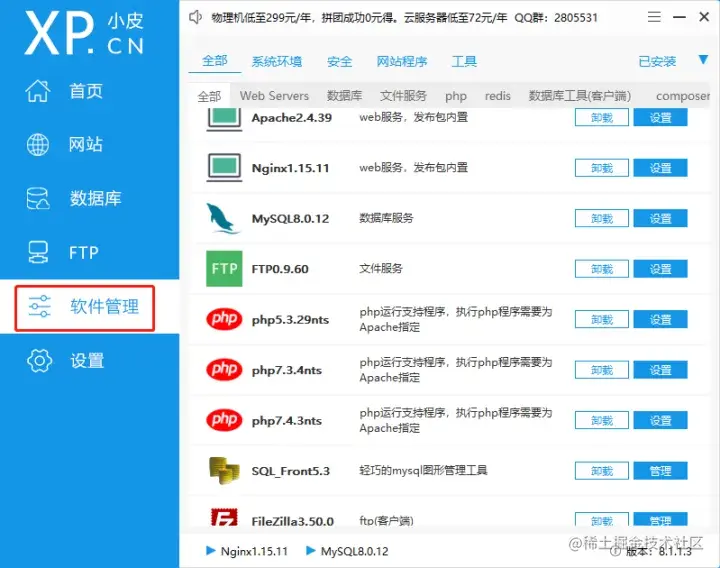
Task: Switch to the 工具 tab
Action: [464, 62]
